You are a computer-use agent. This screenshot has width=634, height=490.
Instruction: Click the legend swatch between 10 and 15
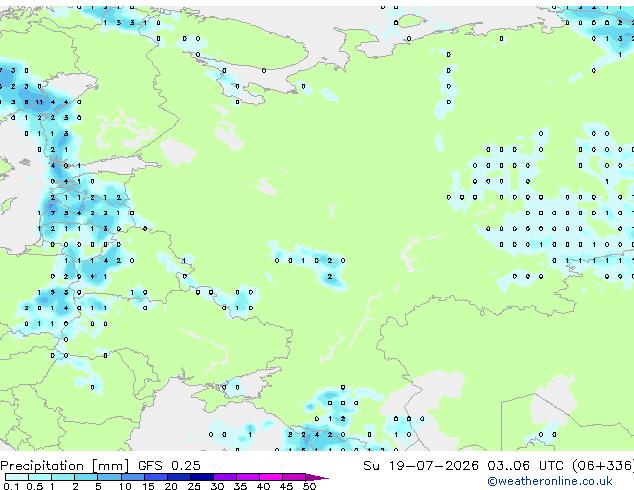132,477
